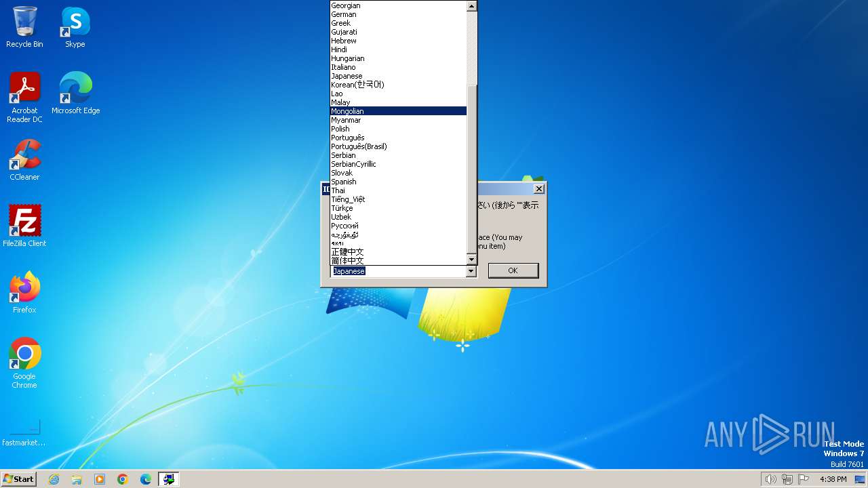
Task: Open Chrome from the taskbar
Action: pyautogui.click(x=123, y=479)
